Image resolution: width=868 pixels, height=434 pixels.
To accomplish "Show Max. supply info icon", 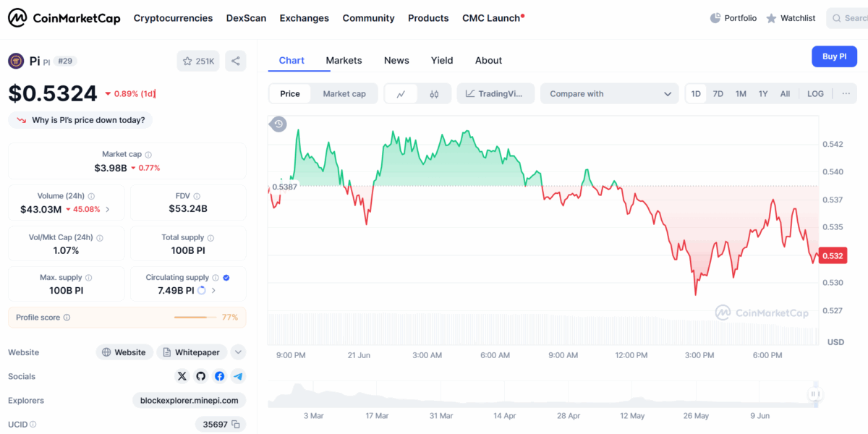I will tap(89, 278).
